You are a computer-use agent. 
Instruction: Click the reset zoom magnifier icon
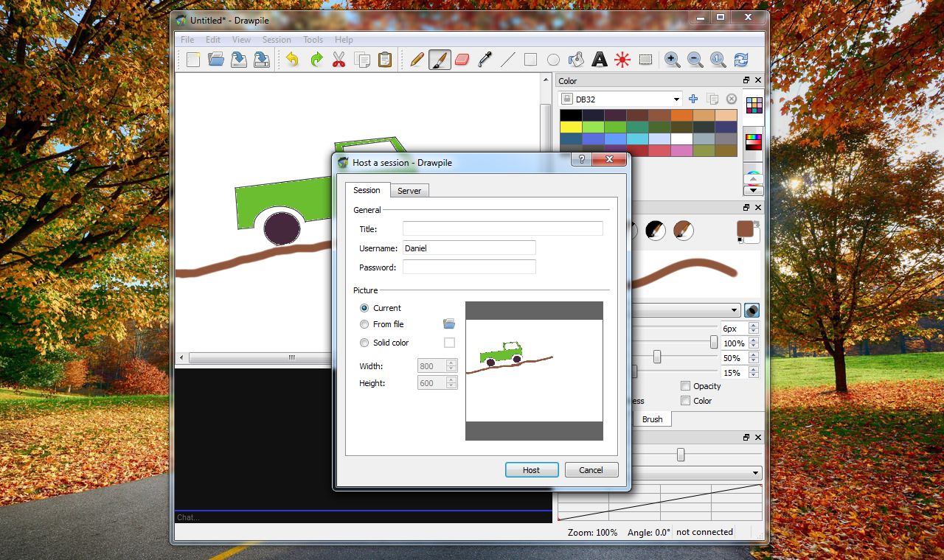tap(718, 60)
